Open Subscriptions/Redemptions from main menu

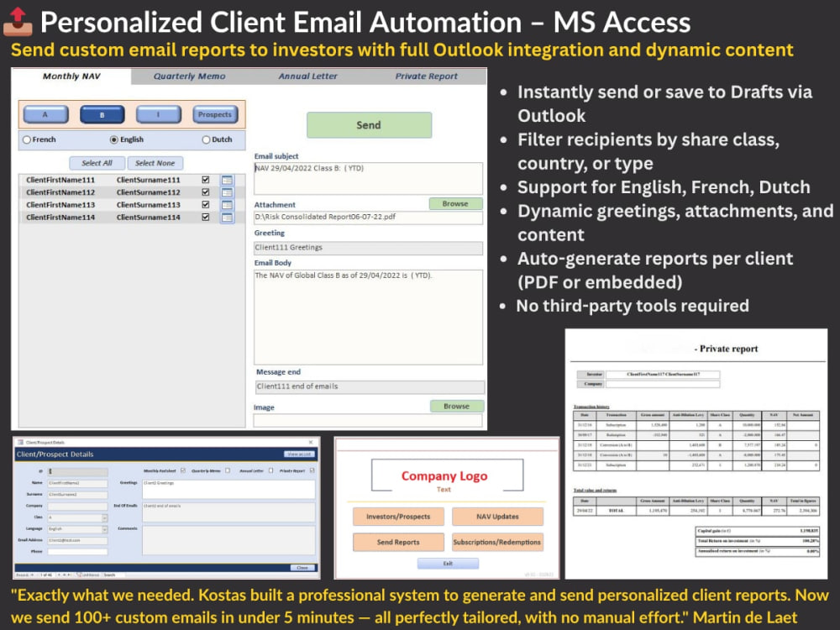[497, 542]
